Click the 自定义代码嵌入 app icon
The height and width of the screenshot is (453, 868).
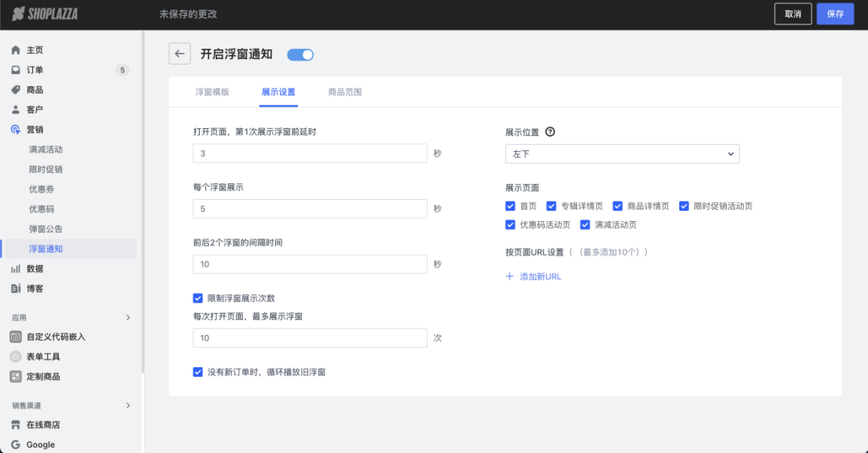[x=16, y=337]
